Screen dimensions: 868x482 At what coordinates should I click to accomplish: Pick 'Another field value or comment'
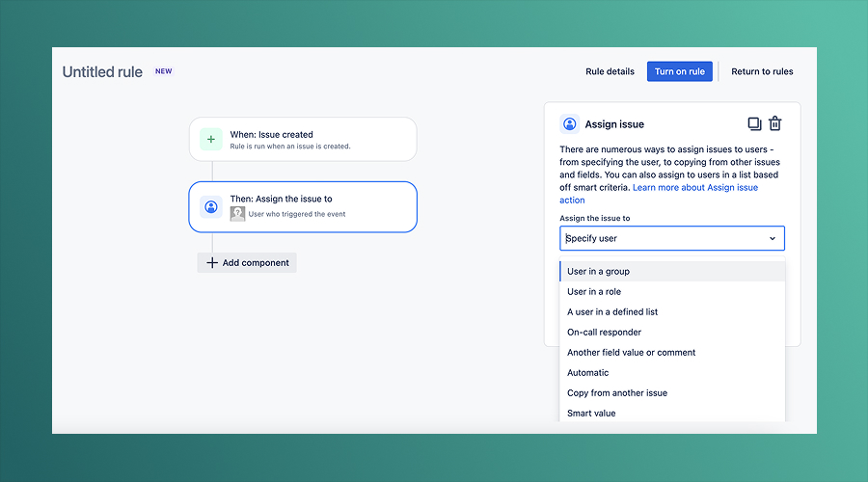point(672,353)
